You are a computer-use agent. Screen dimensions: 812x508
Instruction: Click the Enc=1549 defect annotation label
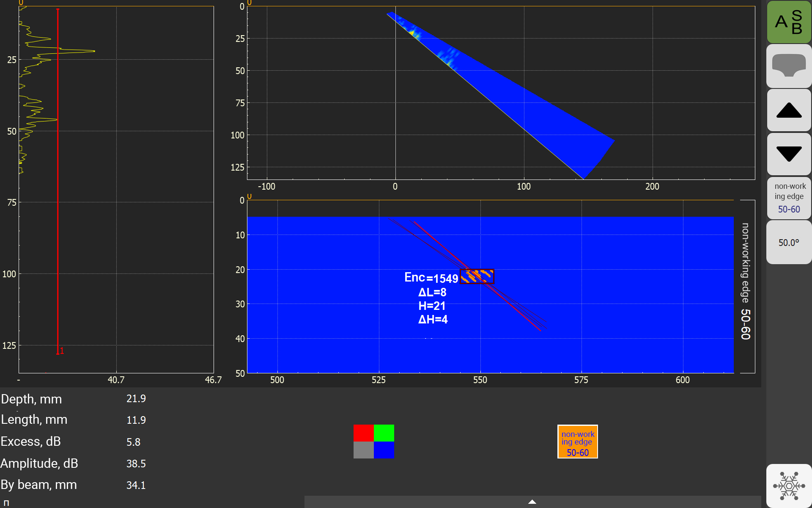[x=431, y=278]
